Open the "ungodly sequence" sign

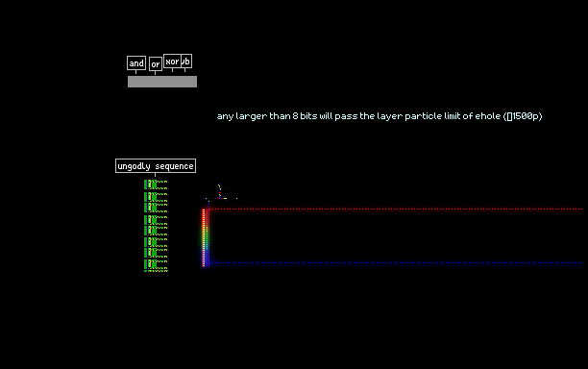(156, 165)
